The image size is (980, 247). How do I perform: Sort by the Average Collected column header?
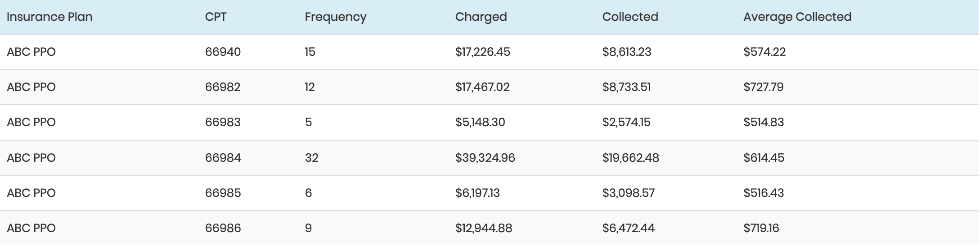point(797,17)
